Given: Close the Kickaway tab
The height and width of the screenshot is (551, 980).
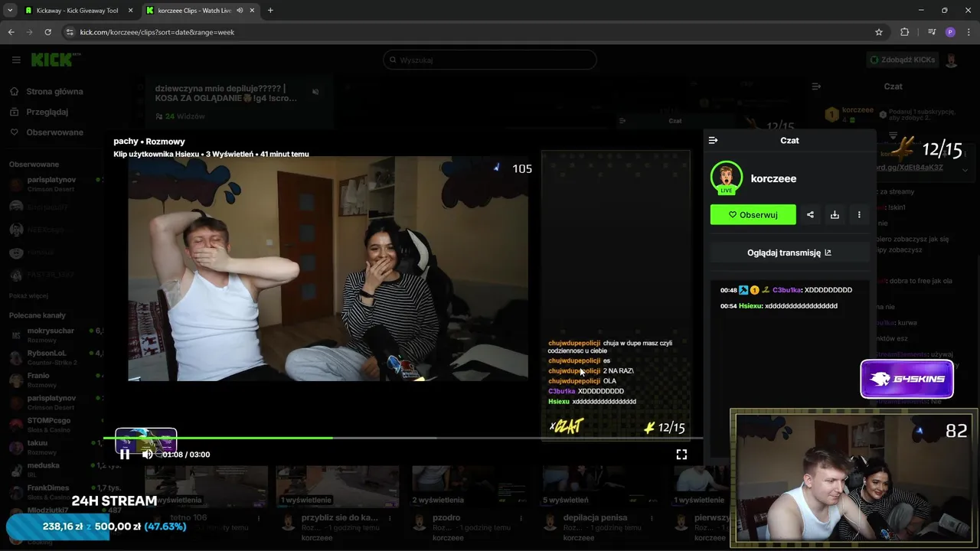Looking at the screenshot, I should click(130, 10).
